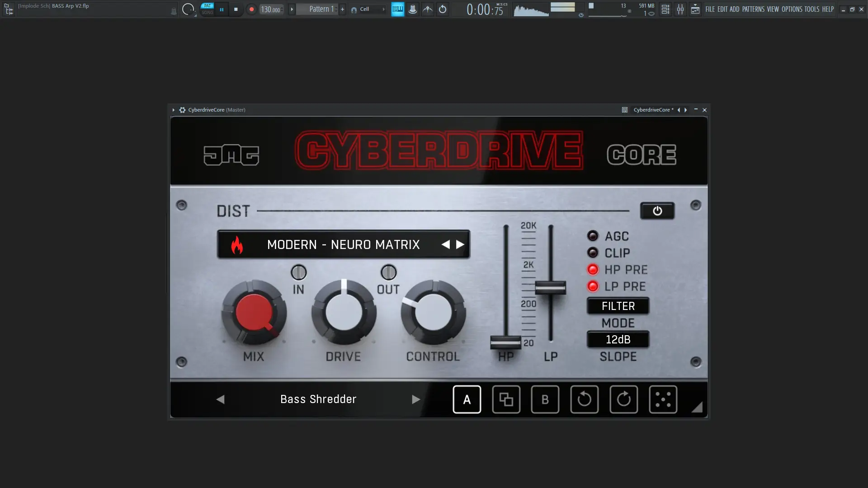Viewport: 868px width, 488px height.
Task: Open the 12dB slope dropdown
Action: 618,340
